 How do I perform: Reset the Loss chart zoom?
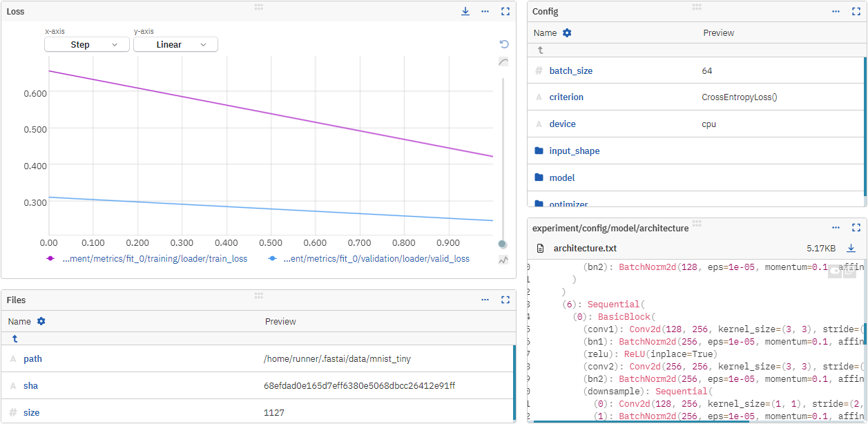point(503,44)
